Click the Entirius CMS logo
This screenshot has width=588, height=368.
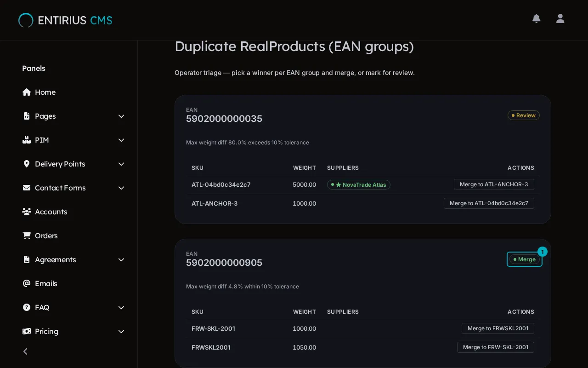pos(65,20)
